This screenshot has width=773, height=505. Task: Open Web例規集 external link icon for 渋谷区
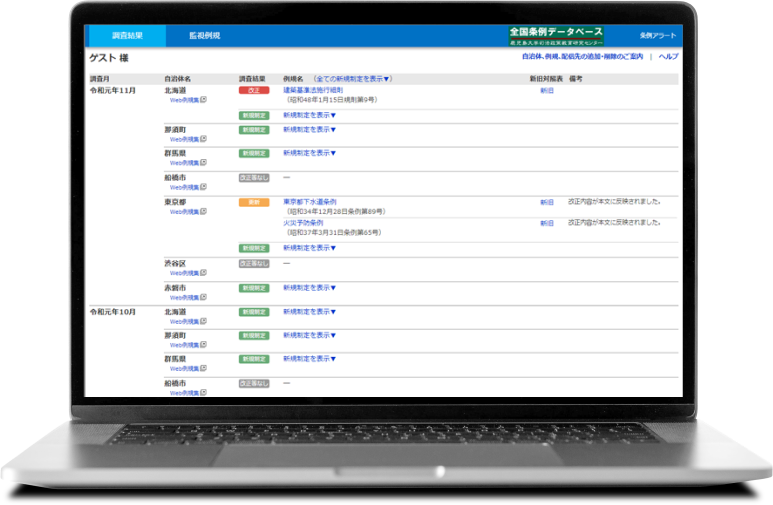click(203, 273)
